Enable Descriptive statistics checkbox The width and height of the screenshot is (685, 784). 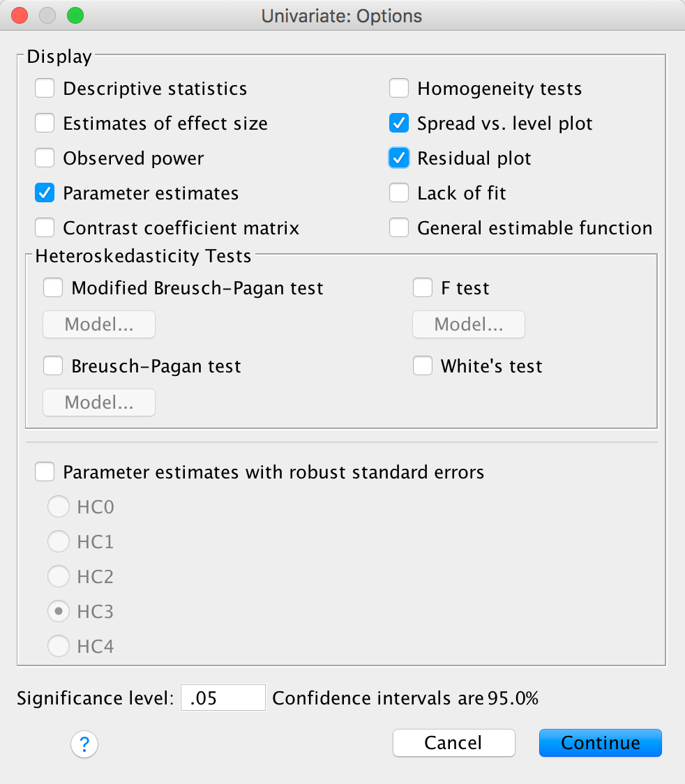(x=45, y=89)
